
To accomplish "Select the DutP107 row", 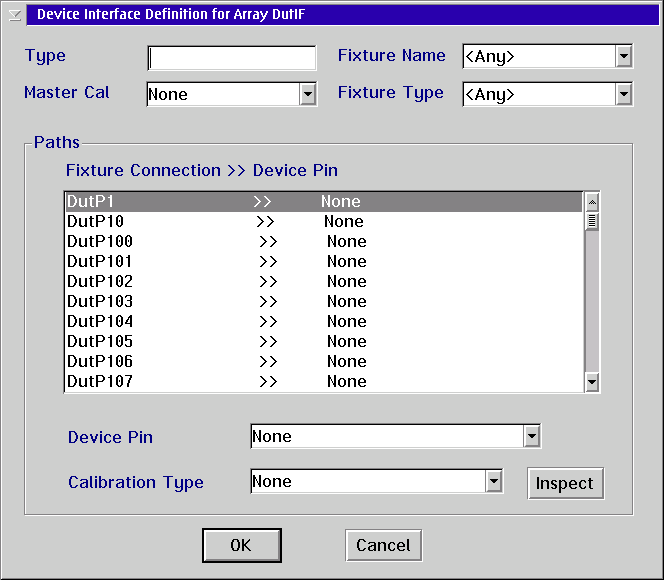I will coord(324,381).
